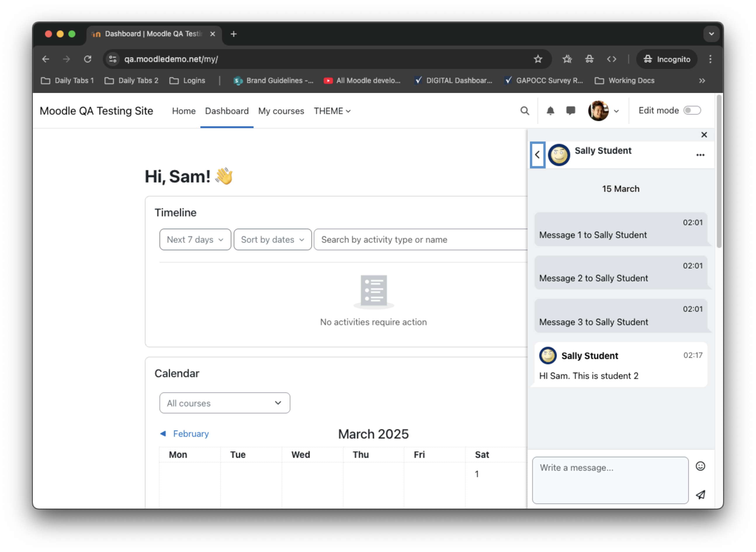Open conversation actions three-dots menu

click(x=700, y=155)
